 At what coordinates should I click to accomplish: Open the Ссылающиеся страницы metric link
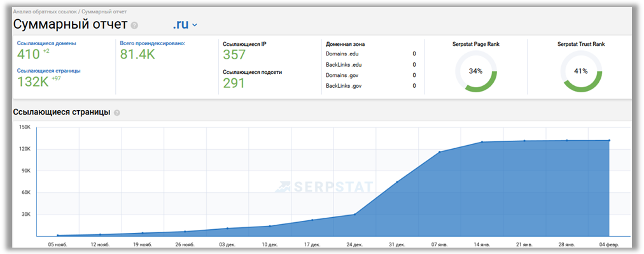click(x=48, y=71)
